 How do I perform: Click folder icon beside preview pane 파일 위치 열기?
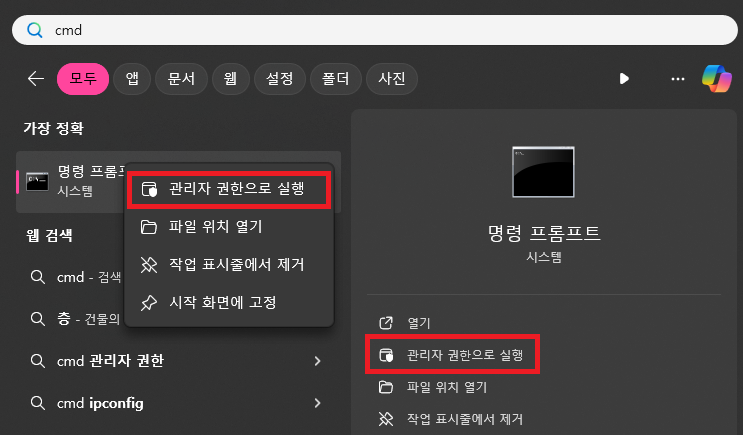coord(386,387)
